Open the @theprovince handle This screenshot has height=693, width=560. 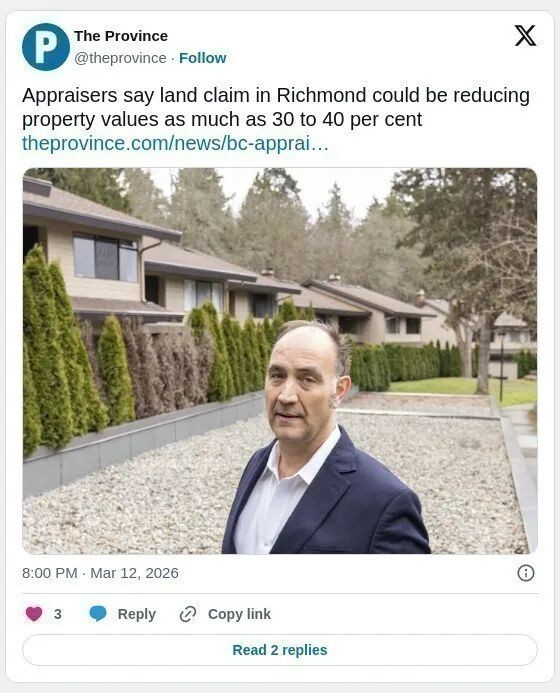point(120,58)
